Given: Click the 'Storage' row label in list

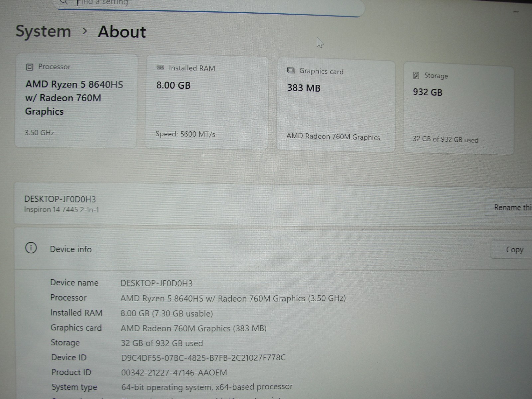Looking at the screenshot, I should pyautogui.click(x=65, y=342).
